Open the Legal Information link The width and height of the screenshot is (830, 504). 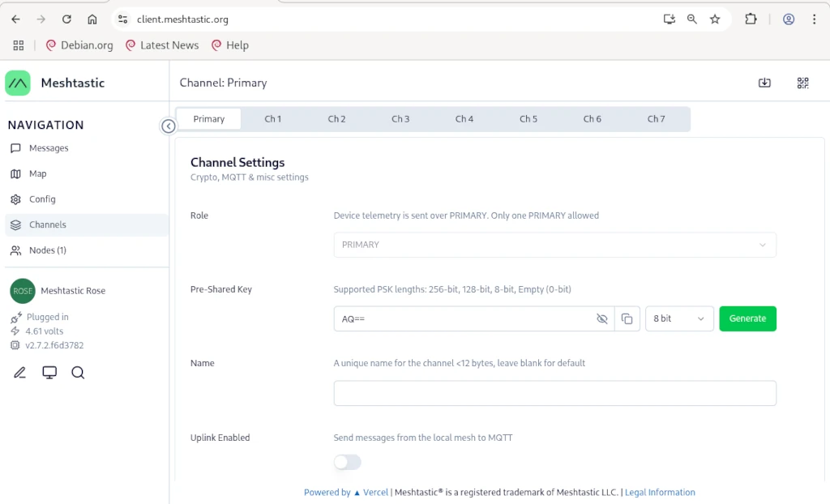[x=660, y=493]
